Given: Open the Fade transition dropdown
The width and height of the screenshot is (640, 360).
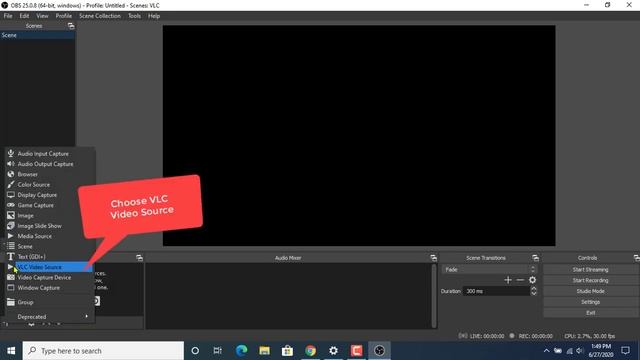Looking at the screenshot, I should tap(489, 269).
